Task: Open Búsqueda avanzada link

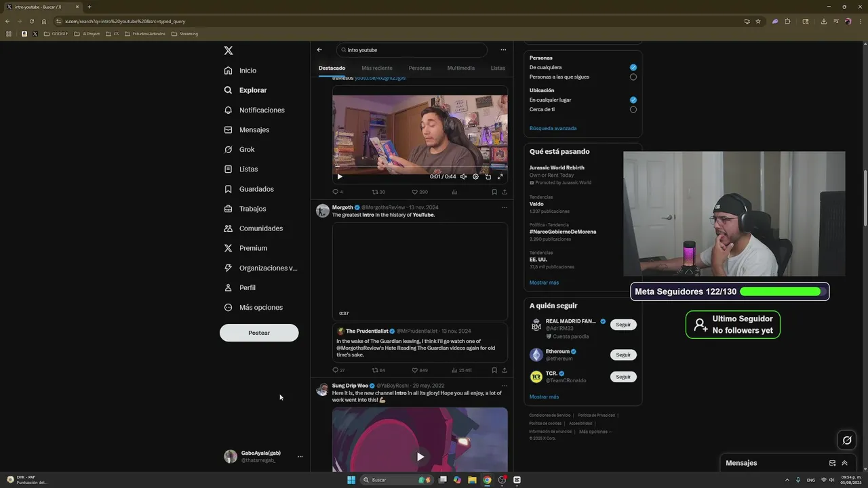Action: point(553,128)
